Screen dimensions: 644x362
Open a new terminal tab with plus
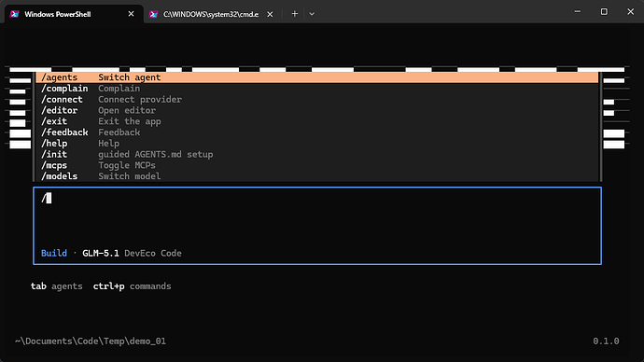295,14
